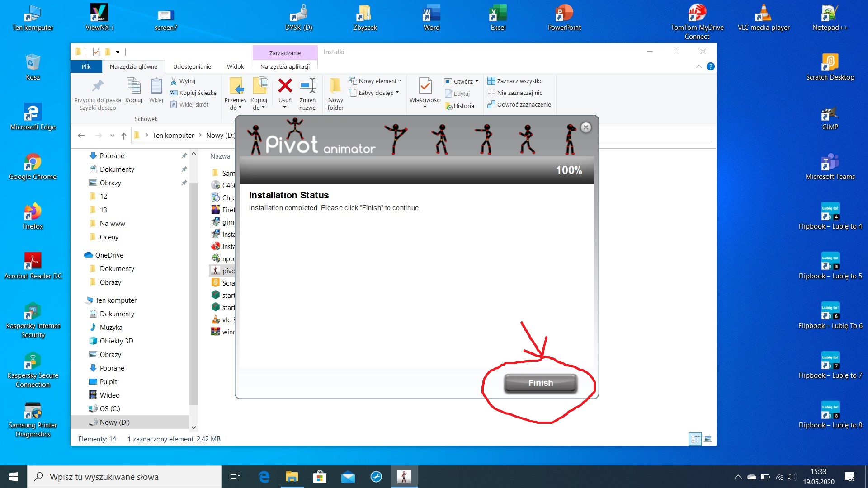Open the Notepad++ desktop shortcut
This screenshot has width=868, height=488.
pos(830,18)
